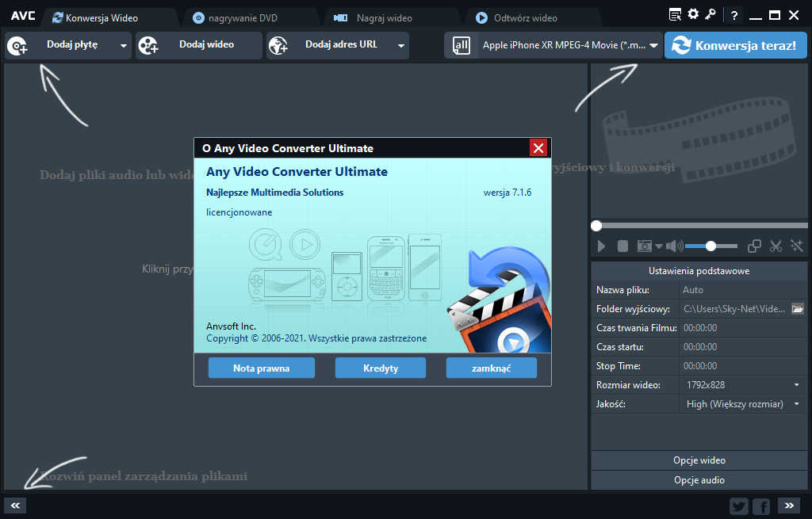Open snapshot options dropdown arrow
This screenshot has width=812, height=519.
tap(659, 246)
